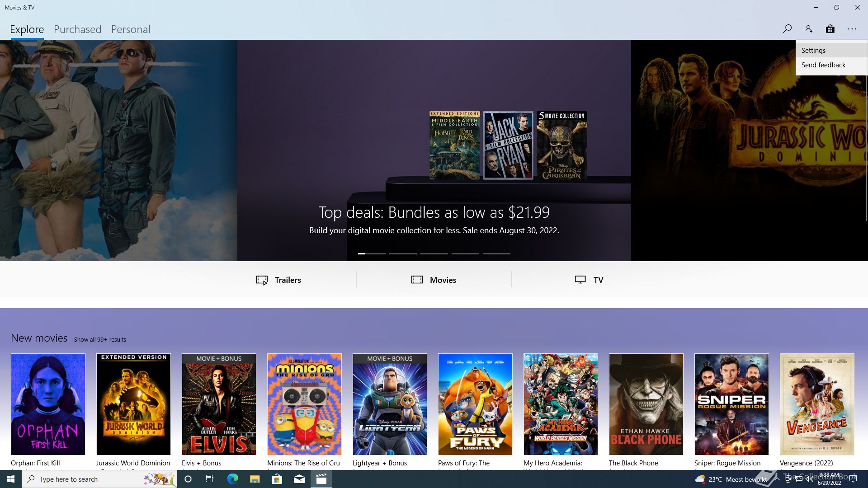Click the Cortana circle icon
The image size is (868, 488).
[188, 479]
